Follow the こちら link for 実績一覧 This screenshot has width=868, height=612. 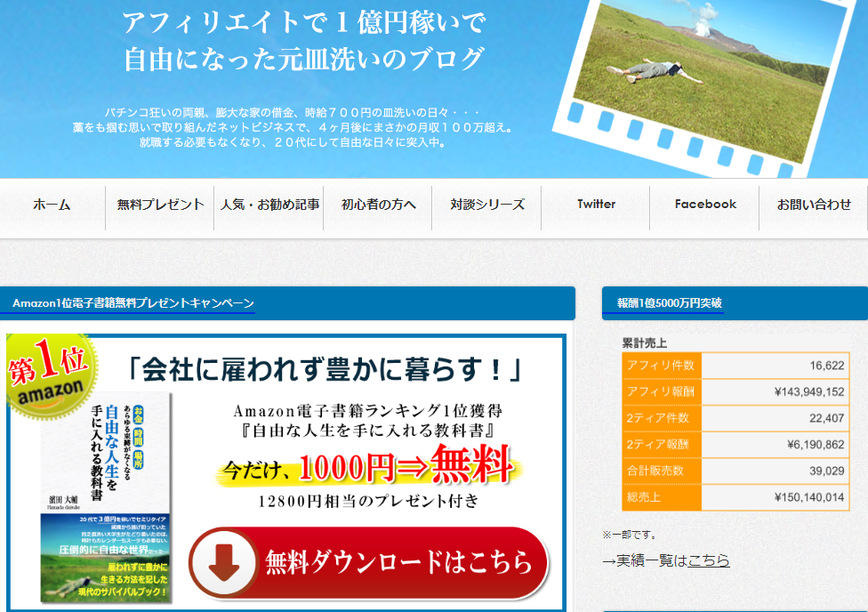tap(709, 560)
